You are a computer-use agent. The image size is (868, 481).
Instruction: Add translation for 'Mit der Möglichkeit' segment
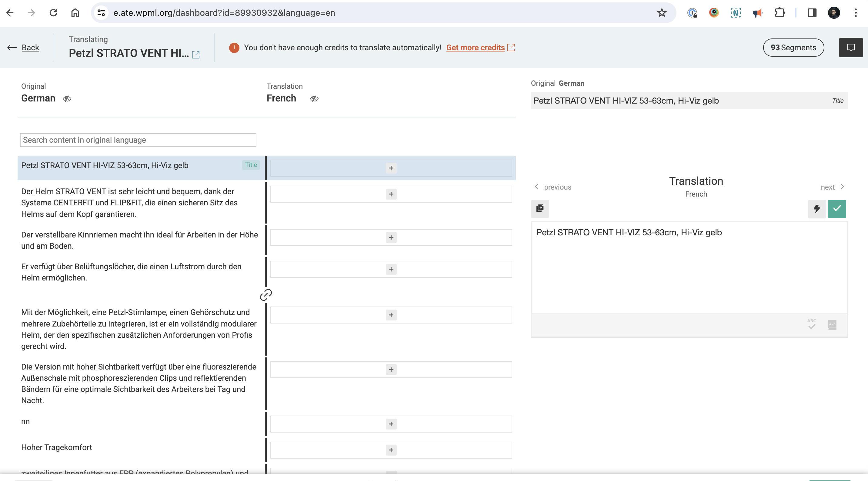[x=391, y=315]
